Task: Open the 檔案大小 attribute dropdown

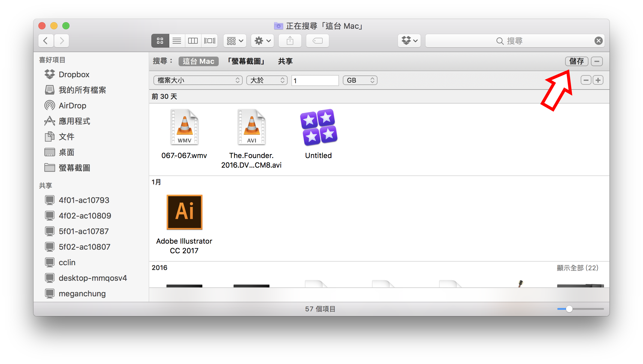Action: [x=198, y=80]
